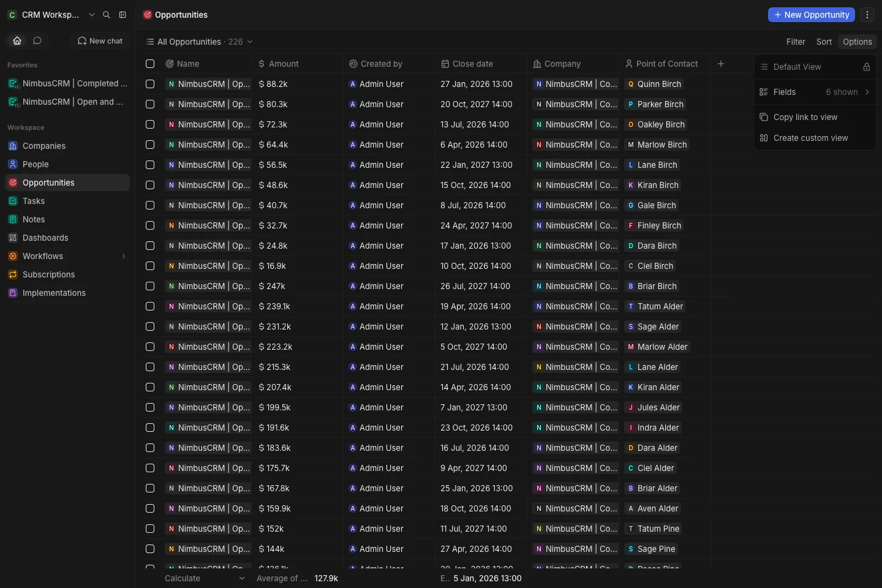Screen dimensions: 882x588
Task: Click the Point of Contact person icon
Action: coord(629,64)
